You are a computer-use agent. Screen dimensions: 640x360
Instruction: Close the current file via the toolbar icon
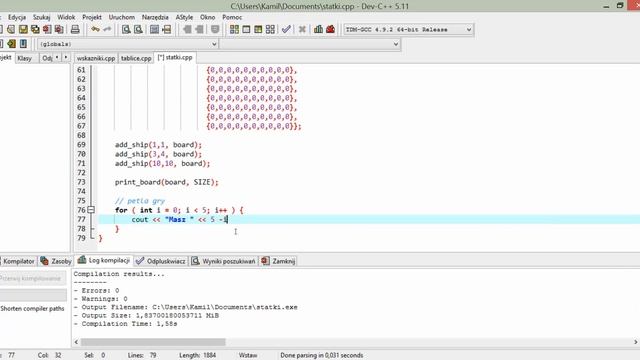pyautogui.click(x=47, y=29)
